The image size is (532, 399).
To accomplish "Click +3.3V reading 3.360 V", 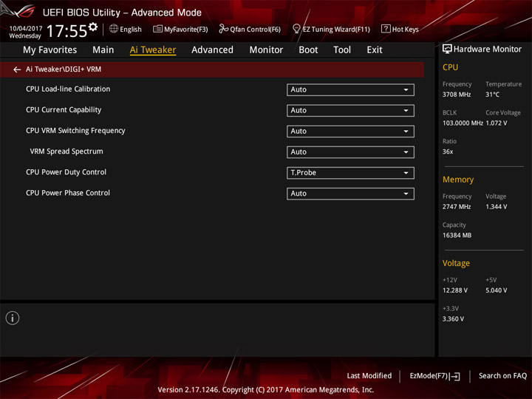I will pyautogui.click(x=453, y=319).
